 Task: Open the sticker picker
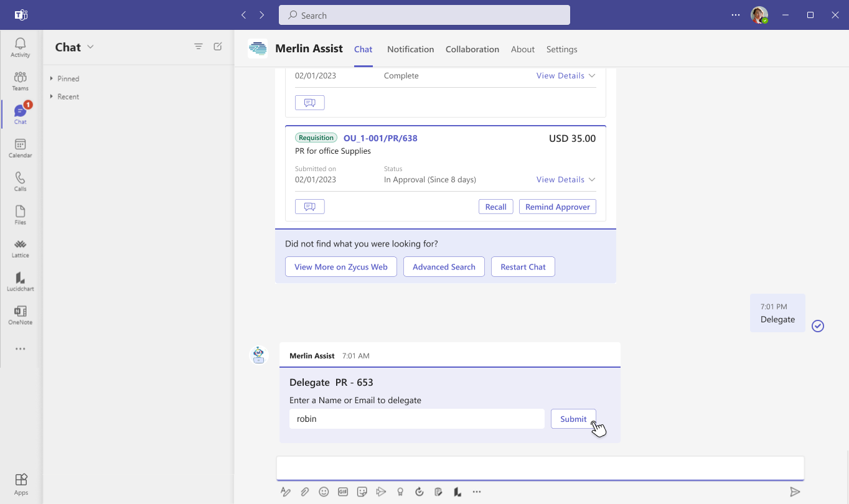tap(362, 492)
